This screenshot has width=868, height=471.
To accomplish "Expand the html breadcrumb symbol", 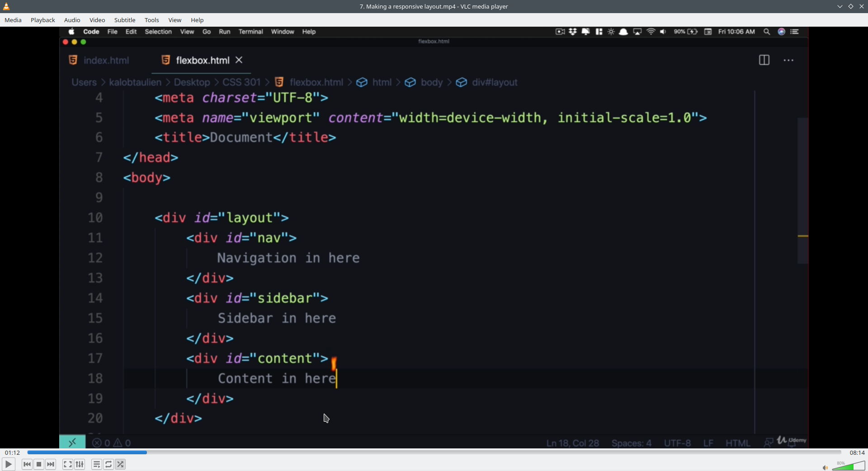I will [x=382, y=82].
